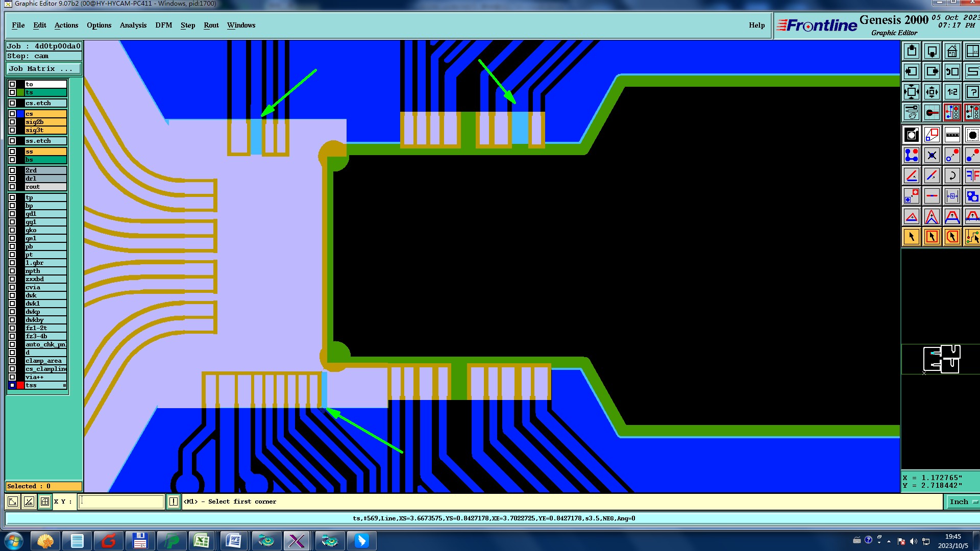Click the Home view icon
Image resolution: width=980 pixels, height=551 pixels.
[952, 52]
